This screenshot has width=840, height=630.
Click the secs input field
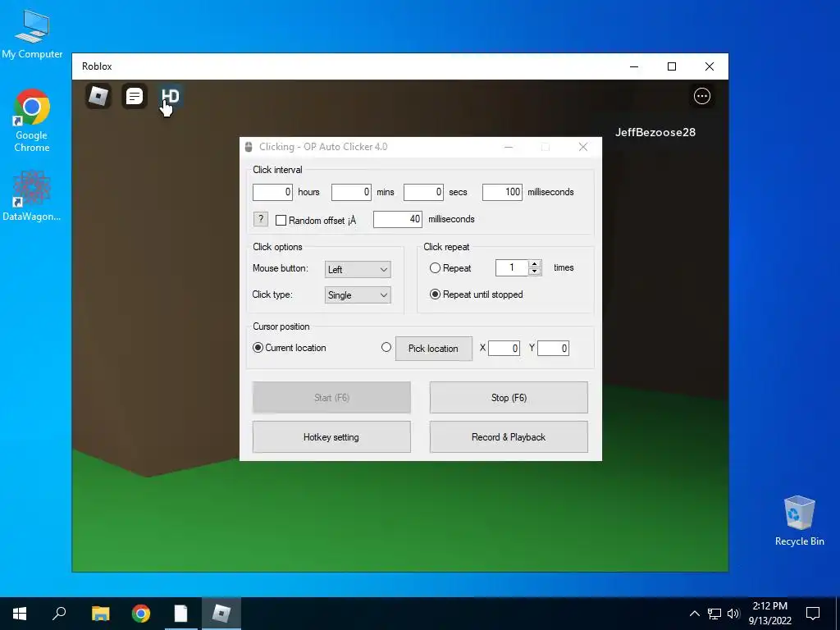click(423, 192)
